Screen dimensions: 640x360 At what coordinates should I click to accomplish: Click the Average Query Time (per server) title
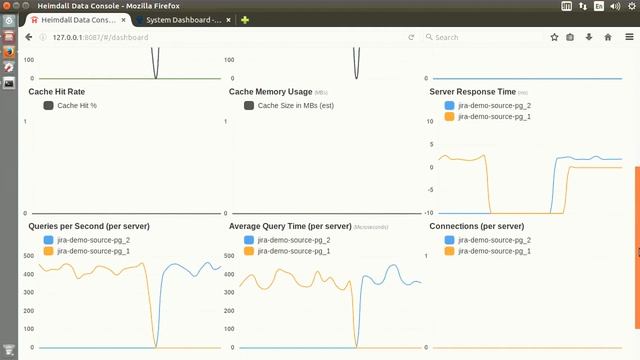tap(290, 226)
